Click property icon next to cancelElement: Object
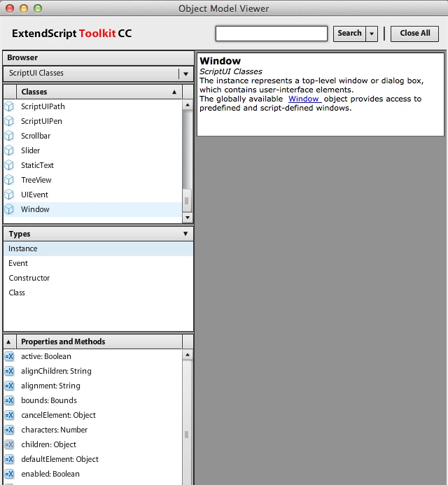 pos(9,415)
